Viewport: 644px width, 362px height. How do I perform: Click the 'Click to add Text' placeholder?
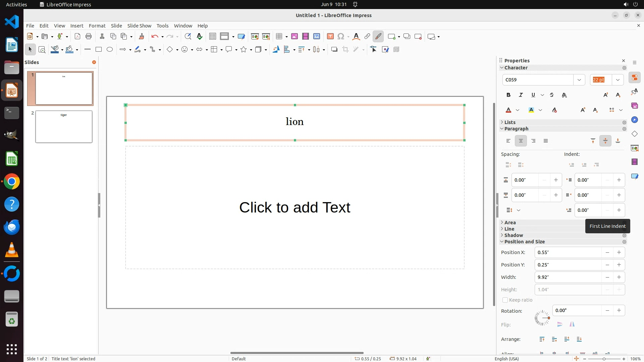294,207
